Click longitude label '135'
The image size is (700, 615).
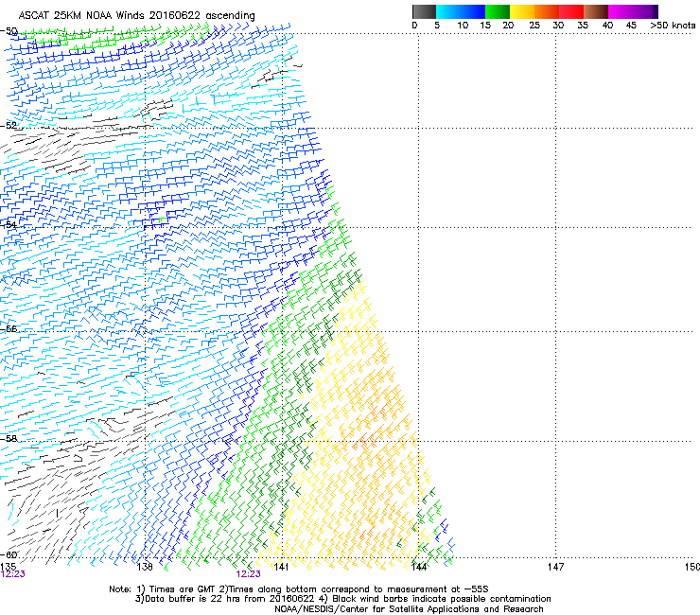(x=8, y=567)
